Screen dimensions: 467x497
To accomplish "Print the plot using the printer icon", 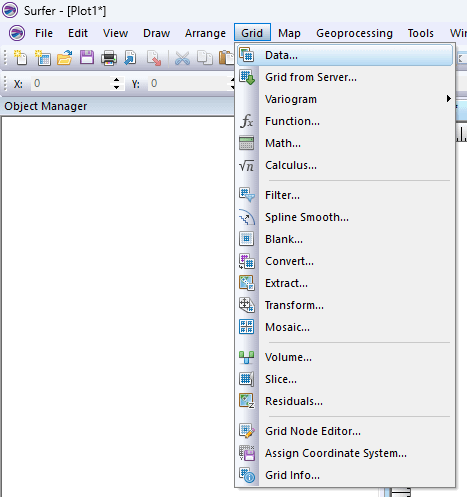I will pyautogui.click(x=109, y=58).
